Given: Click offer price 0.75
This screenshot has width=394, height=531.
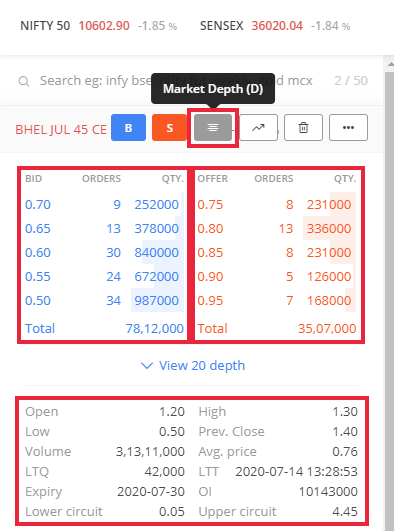Looking at the screenshot, I should pos(210,205).
